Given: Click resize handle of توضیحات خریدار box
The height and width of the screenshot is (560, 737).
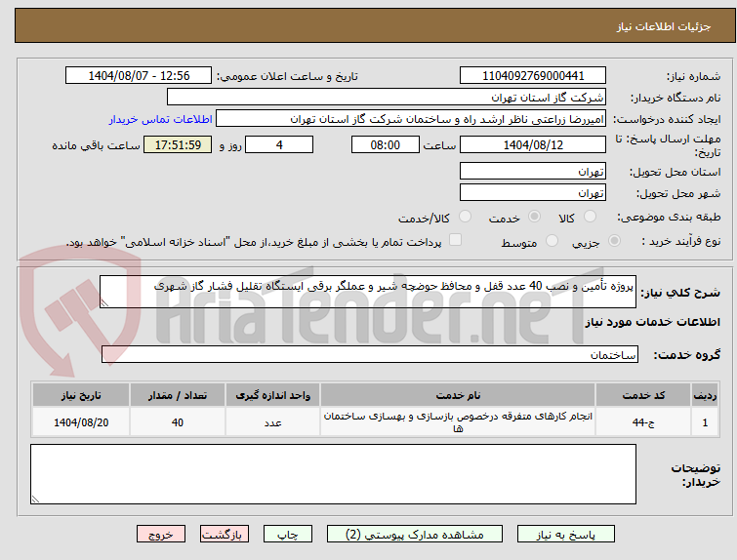Looking at the screenshot, I should (35, 499).
